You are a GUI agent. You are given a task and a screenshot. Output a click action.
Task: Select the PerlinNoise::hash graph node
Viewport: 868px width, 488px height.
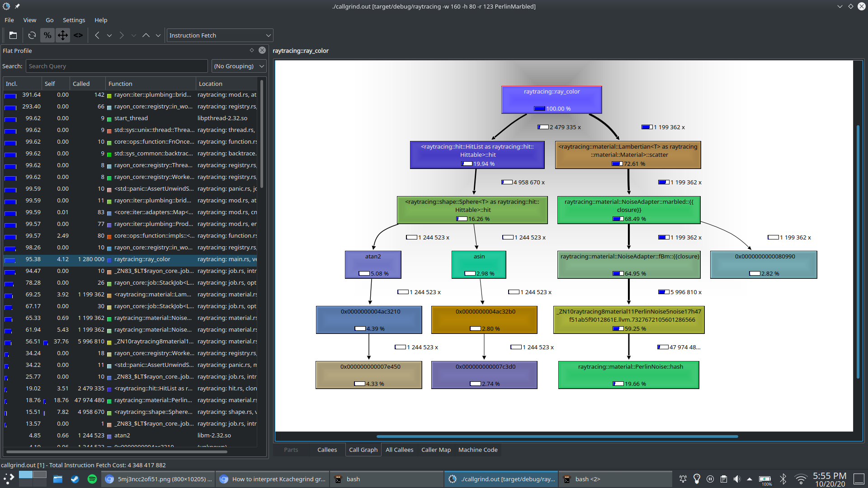coord(628,375)
